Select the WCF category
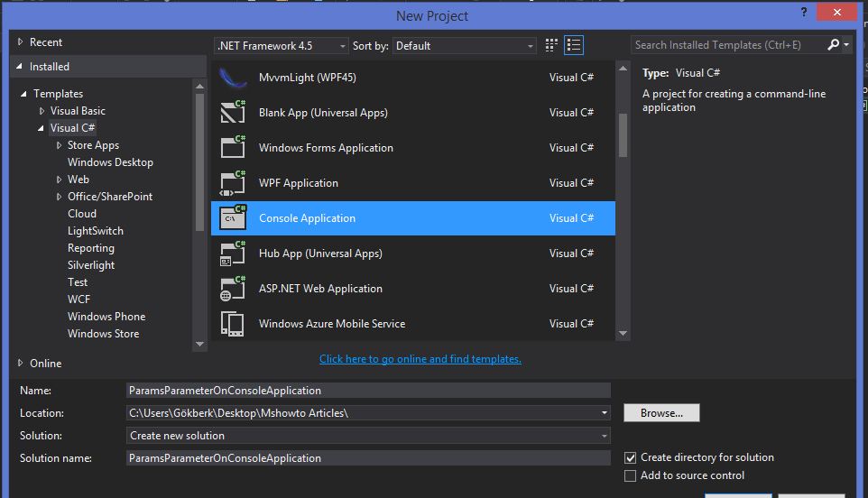The height and width of the screenshot is (498, 868). click(78, 300)
